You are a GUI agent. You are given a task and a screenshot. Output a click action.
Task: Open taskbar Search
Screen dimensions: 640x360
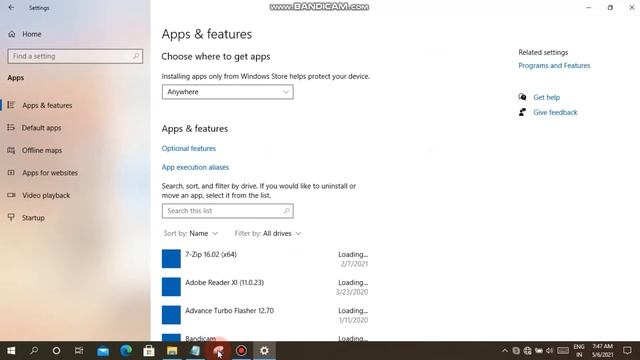coord(34,351)
